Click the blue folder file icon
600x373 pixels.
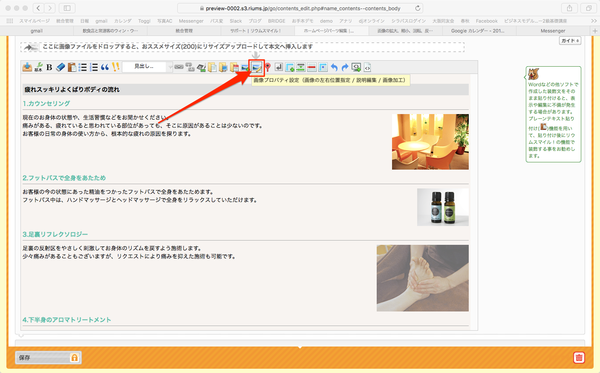click(223, 67)
